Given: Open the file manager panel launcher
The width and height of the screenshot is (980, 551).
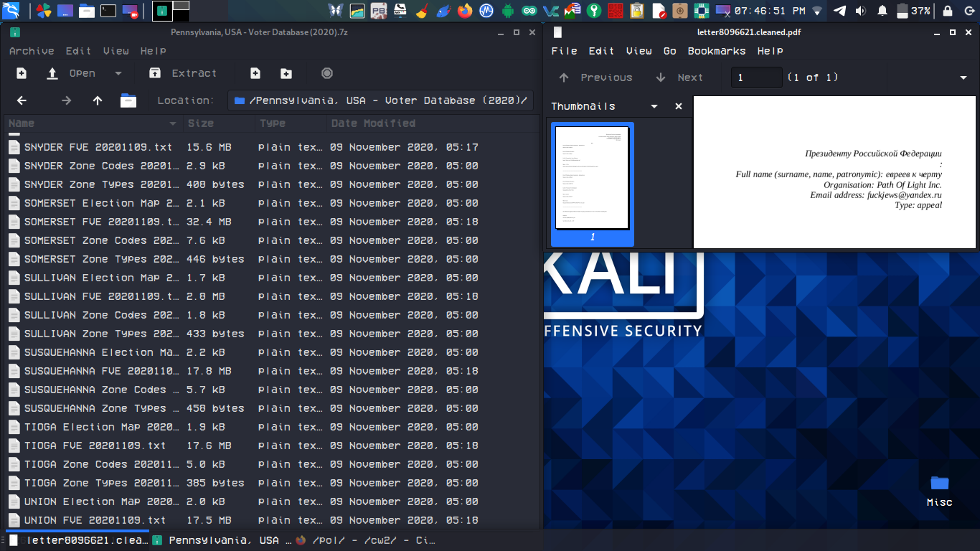Looking at the screenshot, I should pos(87,11).
